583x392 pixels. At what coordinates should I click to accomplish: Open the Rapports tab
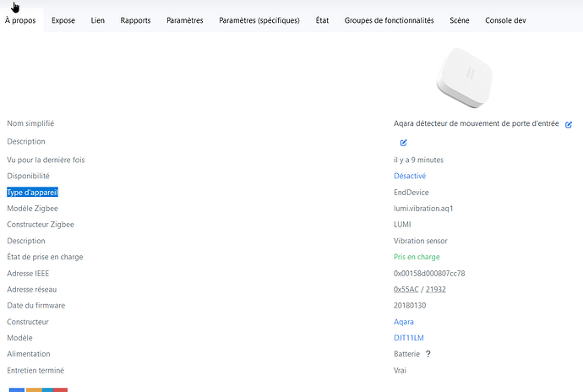[x=135, y=20]
